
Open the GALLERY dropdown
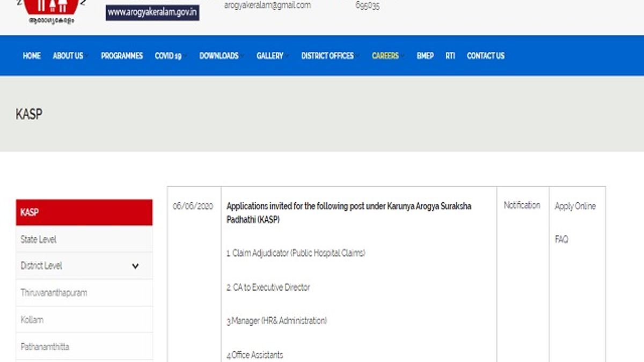tap(270, 55)
